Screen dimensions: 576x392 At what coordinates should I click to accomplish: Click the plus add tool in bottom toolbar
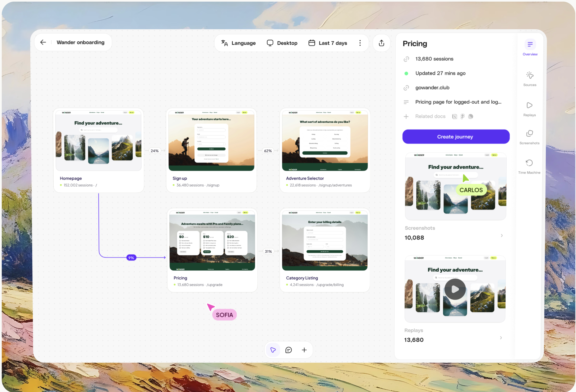(x=304, y=350)
